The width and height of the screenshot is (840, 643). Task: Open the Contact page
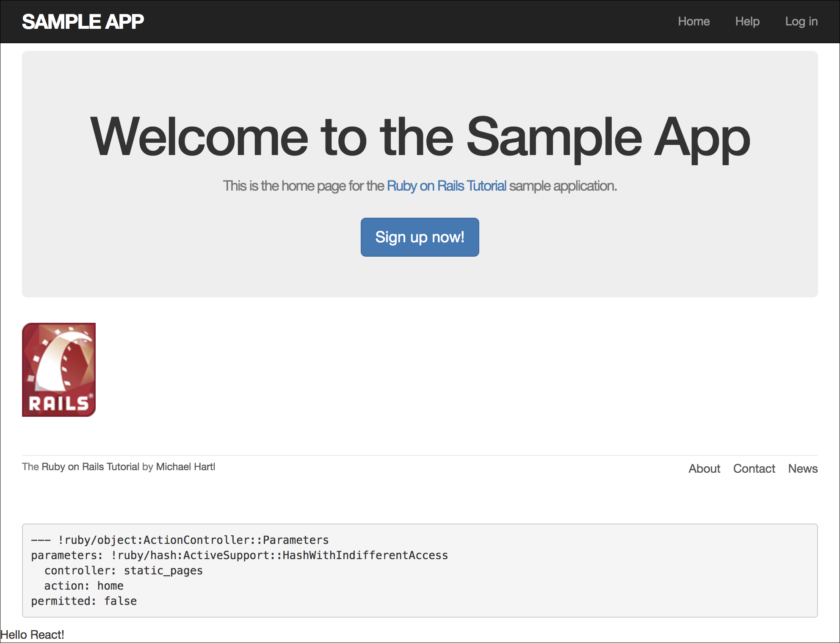pyautogui.click(x=754, y=468)
